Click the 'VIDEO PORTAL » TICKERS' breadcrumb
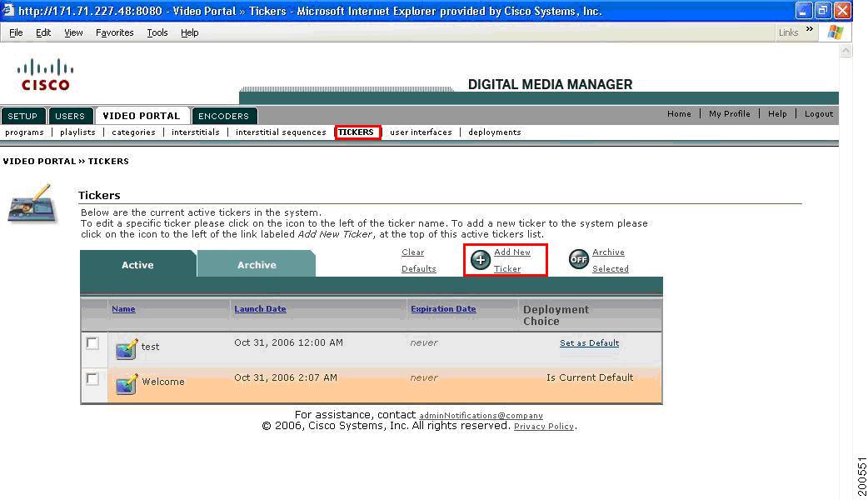The width and height of the screenshot is (868, 500). click(66, 161)
